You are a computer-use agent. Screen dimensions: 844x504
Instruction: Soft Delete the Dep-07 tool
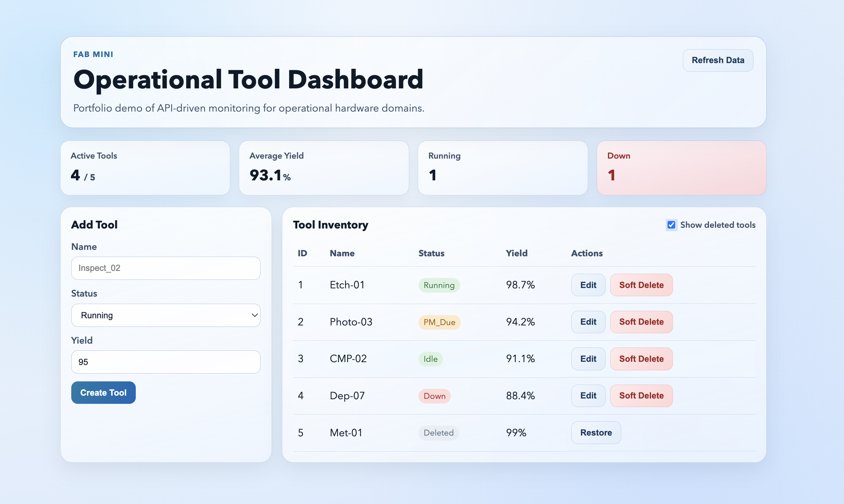click(641, 396)
